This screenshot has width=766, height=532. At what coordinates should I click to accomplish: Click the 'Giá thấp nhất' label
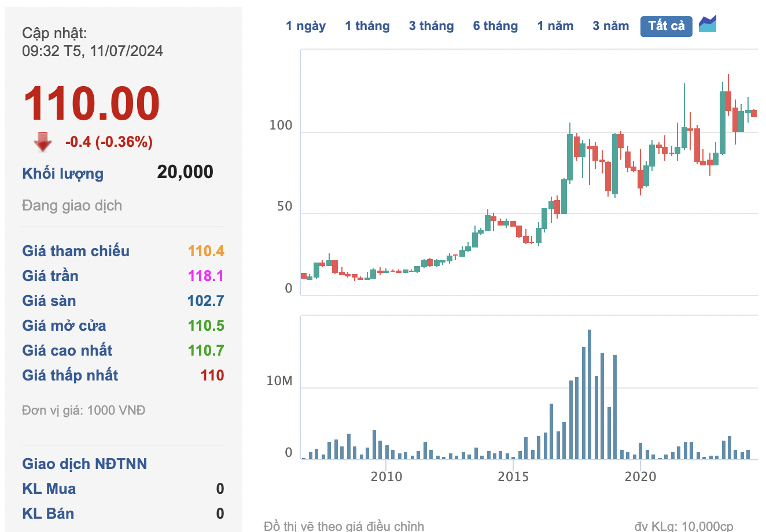[x=70, y=375]
